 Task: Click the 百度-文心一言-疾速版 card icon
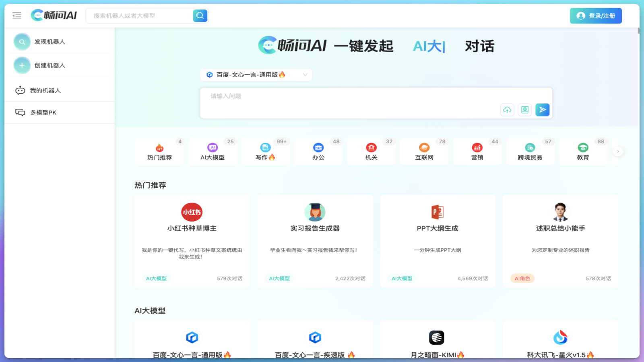coord(315,337)
